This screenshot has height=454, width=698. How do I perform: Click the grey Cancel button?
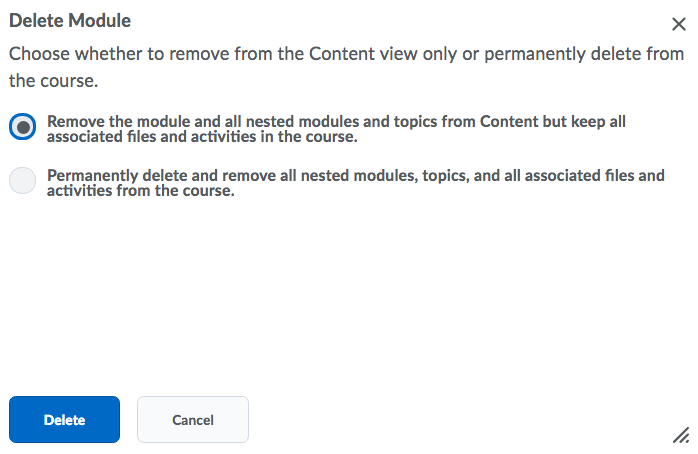(192, 420)
